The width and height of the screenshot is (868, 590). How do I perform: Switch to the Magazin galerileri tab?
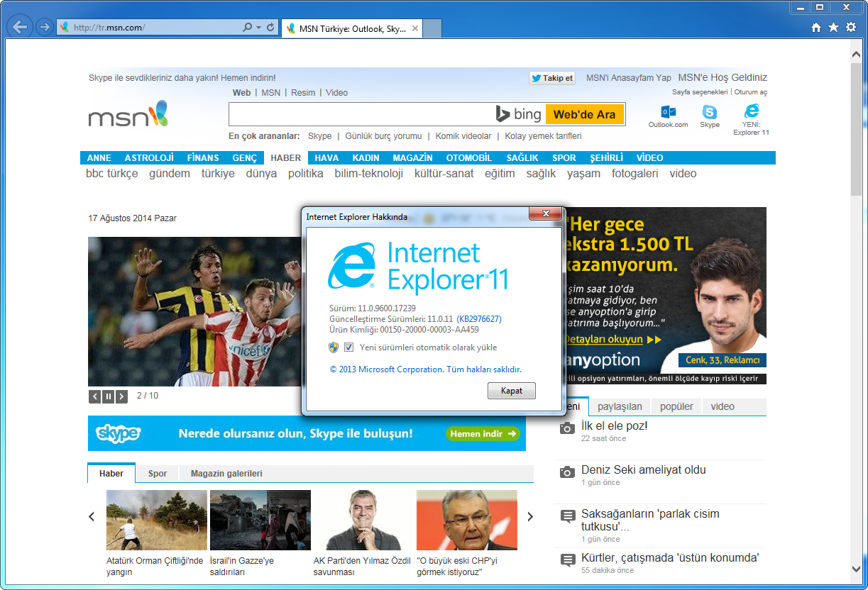pos(226,474)
